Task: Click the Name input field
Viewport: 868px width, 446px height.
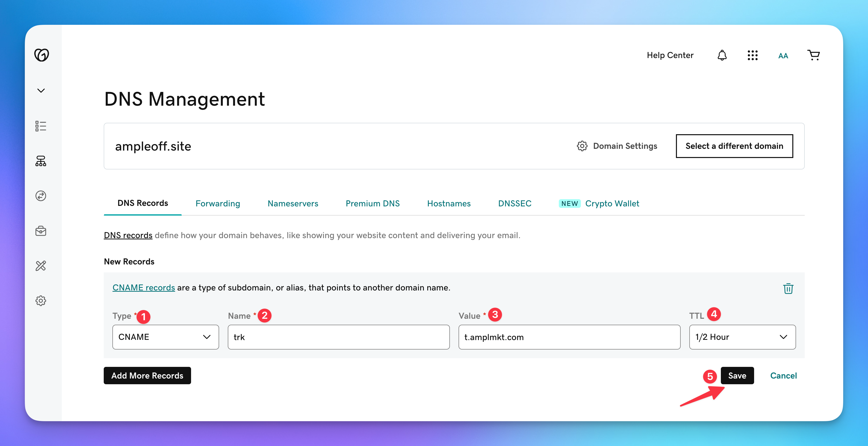Action: pyautogui.click(x=338, y=337)
